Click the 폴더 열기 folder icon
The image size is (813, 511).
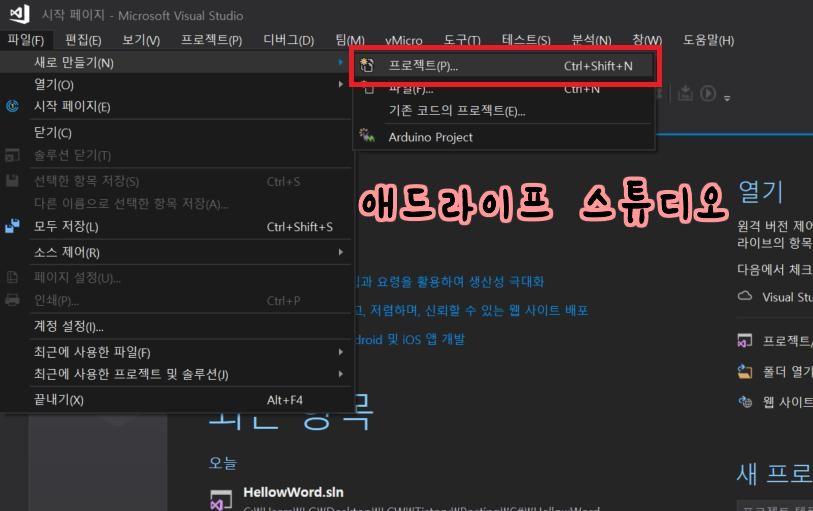coord(745,371)
